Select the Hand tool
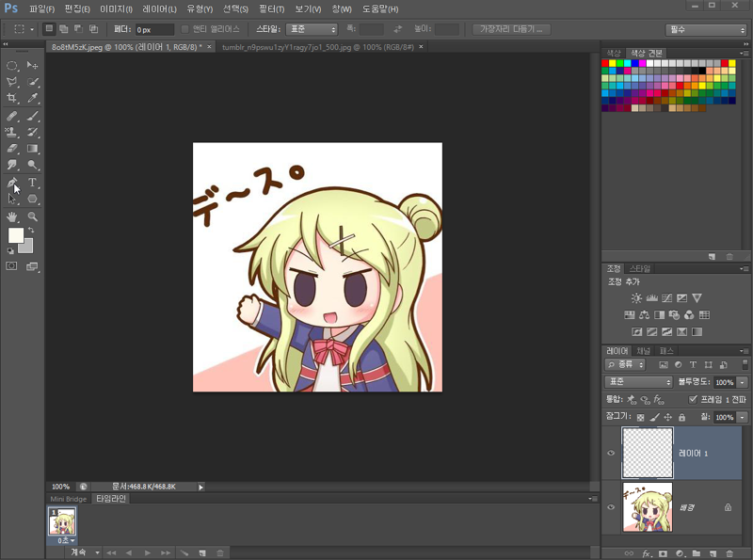The width and height of the screenshot is (753, 560). click(12, 216)
